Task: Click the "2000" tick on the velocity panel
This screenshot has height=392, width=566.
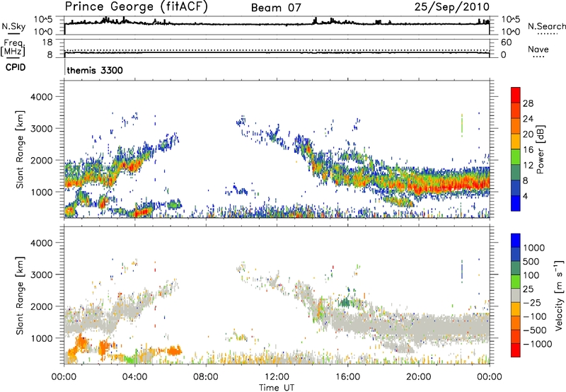Action: pyautogui.click(x=41, y=306)
